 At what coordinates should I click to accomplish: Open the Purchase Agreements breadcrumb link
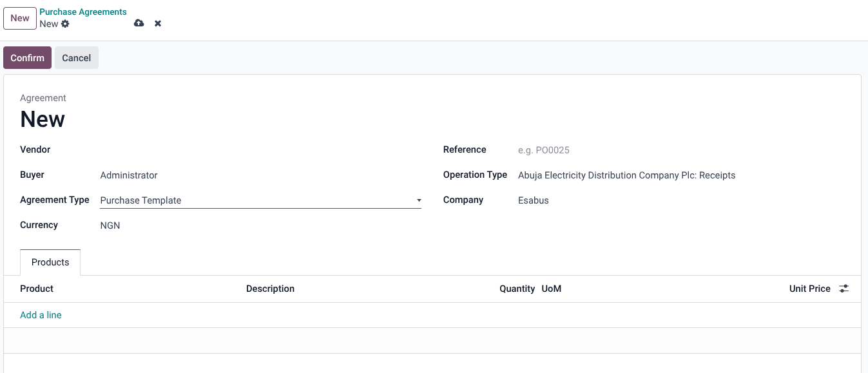tap(82, 12)
